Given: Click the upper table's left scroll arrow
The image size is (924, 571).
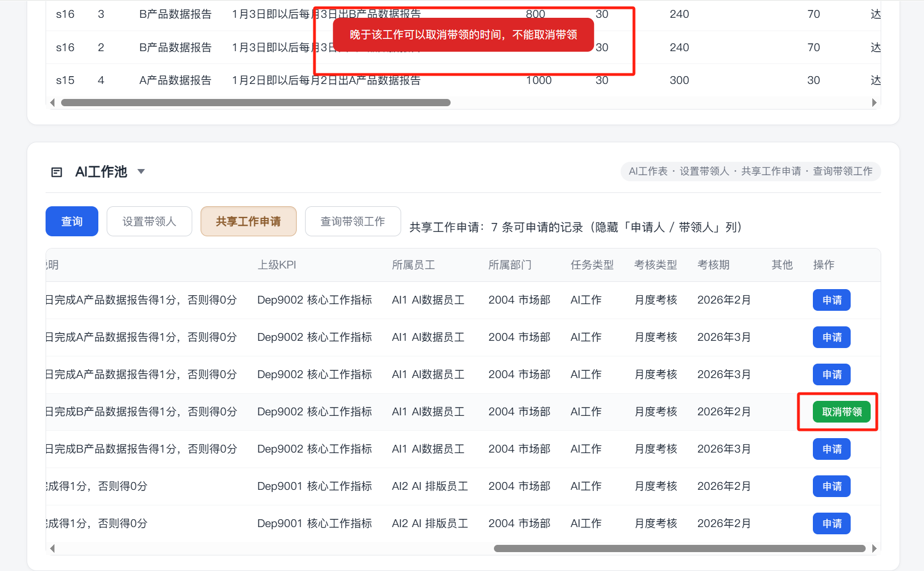Looking at the screenshot, I should click(52, 102).
